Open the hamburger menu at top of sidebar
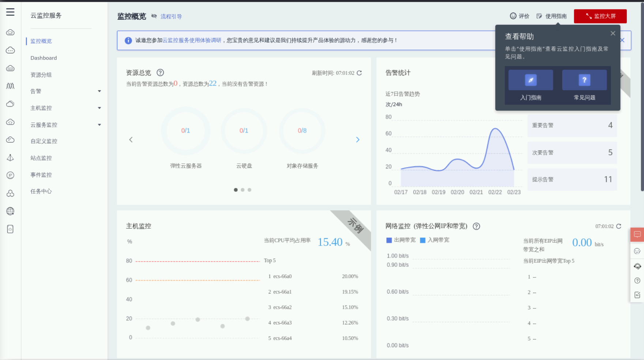Viewport: 644px width, 360px height. coord(10,12)
